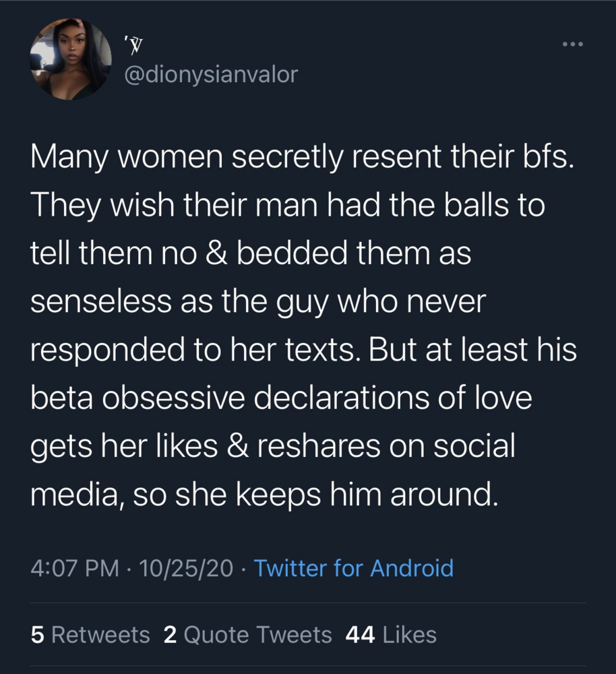
Task: Open the three-dot more options menu
Action: 573,44
